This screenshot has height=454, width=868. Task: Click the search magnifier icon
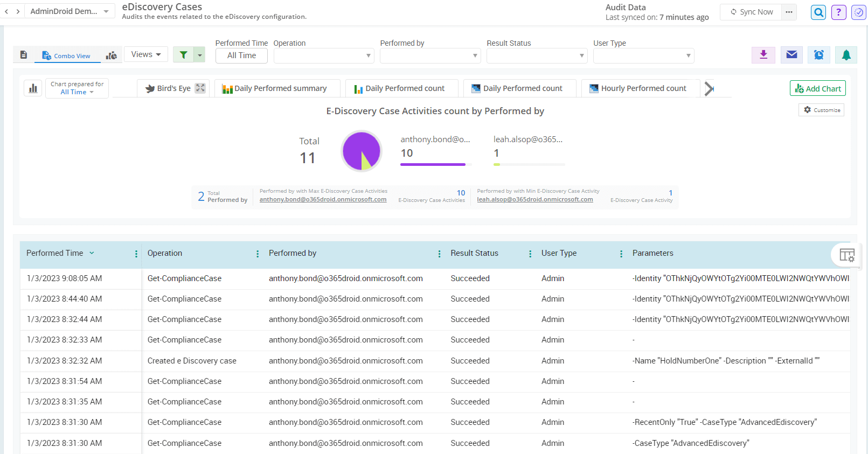point(818,12)
